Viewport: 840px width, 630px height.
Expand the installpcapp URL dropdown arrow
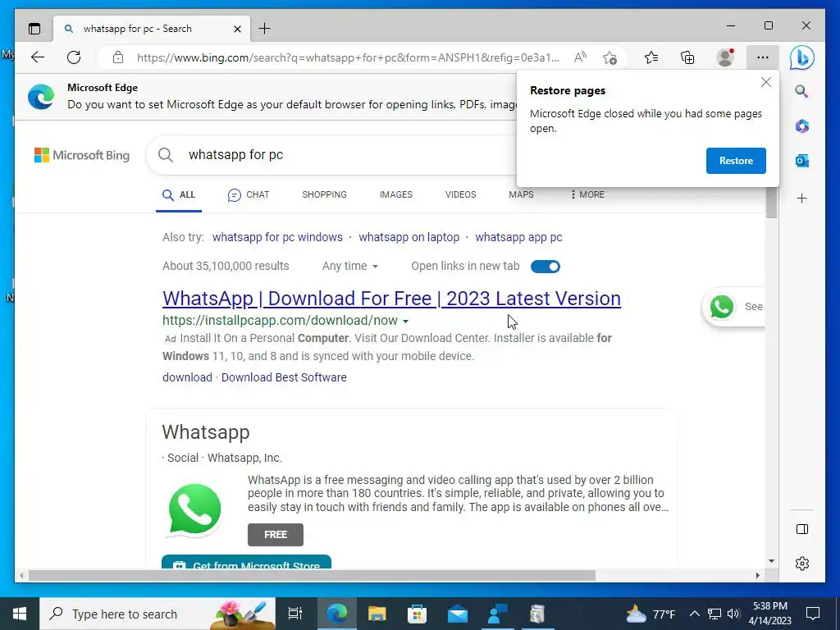(405, 321)
